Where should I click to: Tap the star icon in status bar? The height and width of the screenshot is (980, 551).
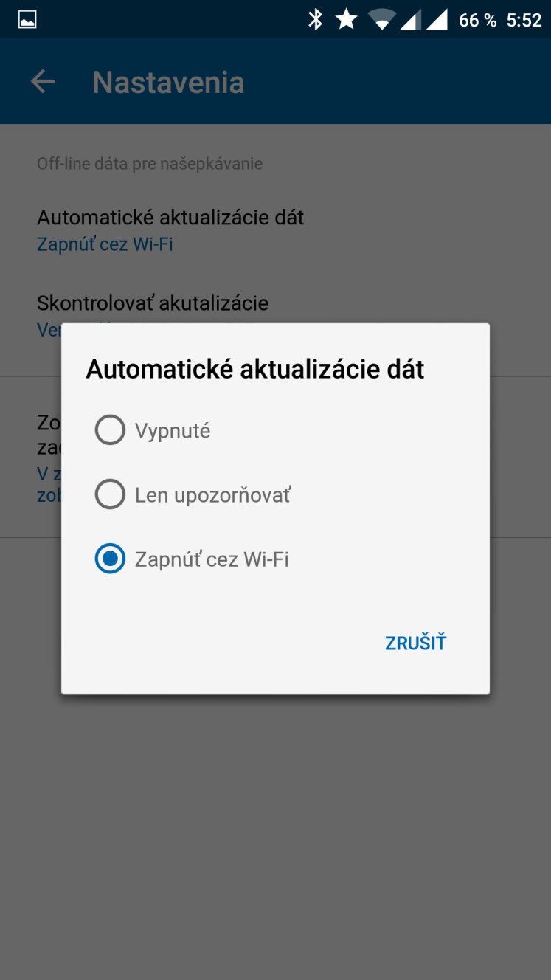pyautogui.click(x=347, y=20)
